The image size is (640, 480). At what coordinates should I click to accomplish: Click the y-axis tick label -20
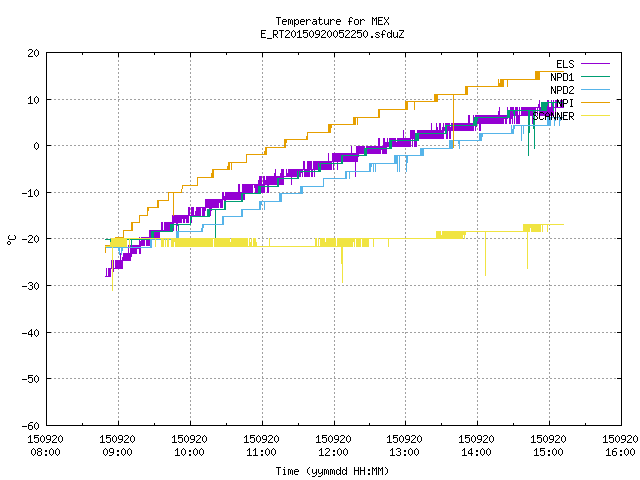(x=31, y=239)
